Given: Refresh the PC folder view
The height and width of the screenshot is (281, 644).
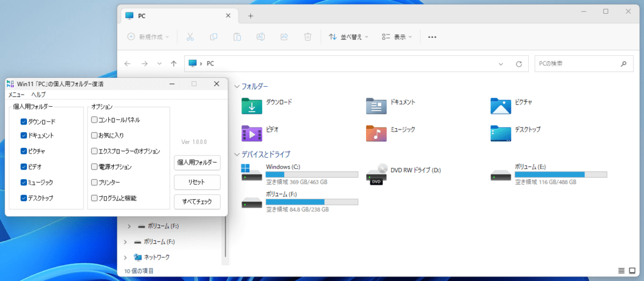Looking at the screenshot, I should click(519, 64).
